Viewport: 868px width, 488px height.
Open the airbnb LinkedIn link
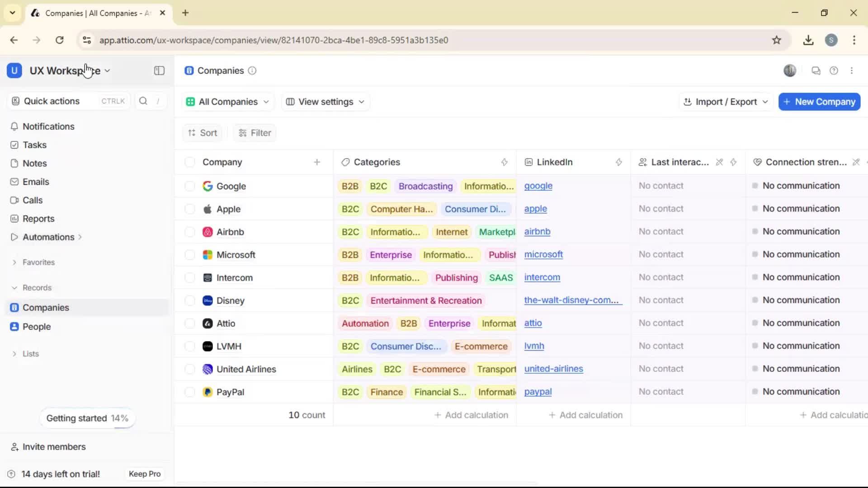537,232
